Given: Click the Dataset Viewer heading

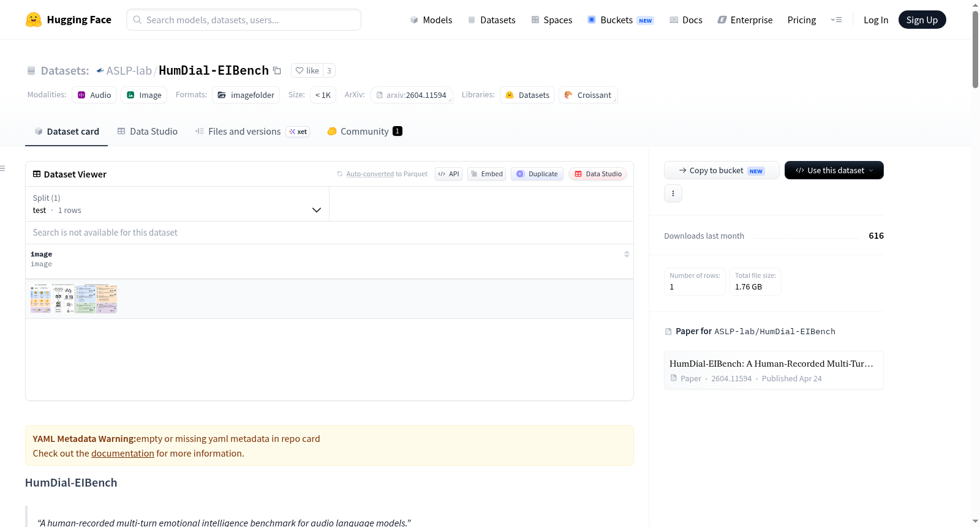Looking at the screenshot, I should tap(75, 174).
